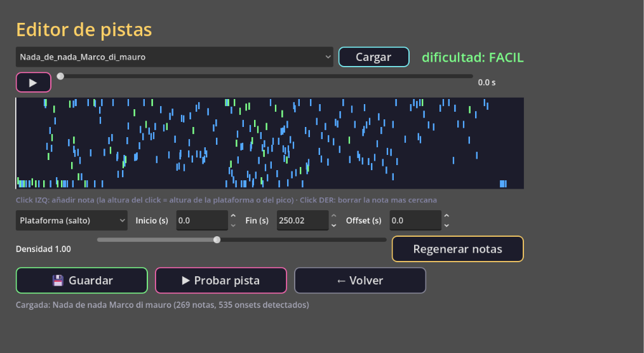Click the Cargar button
644x353 pixels.
point(373,57)
